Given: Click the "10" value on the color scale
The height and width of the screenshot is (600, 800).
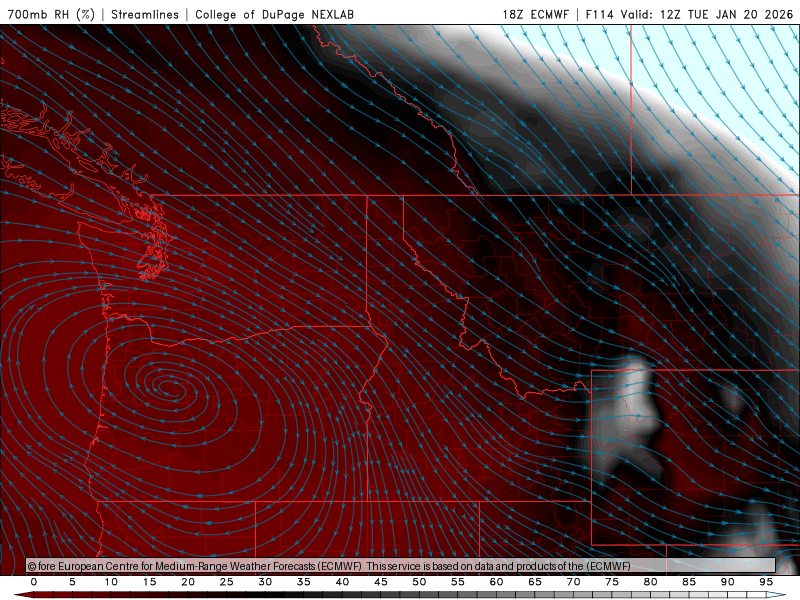Looking at the screenshot, I should click(111, 582).
